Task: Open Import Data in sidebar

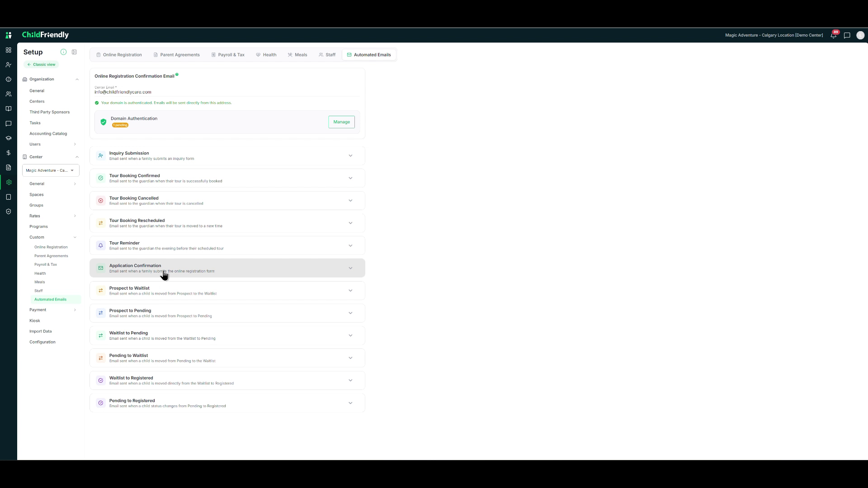Action: (x=41, y=331)
